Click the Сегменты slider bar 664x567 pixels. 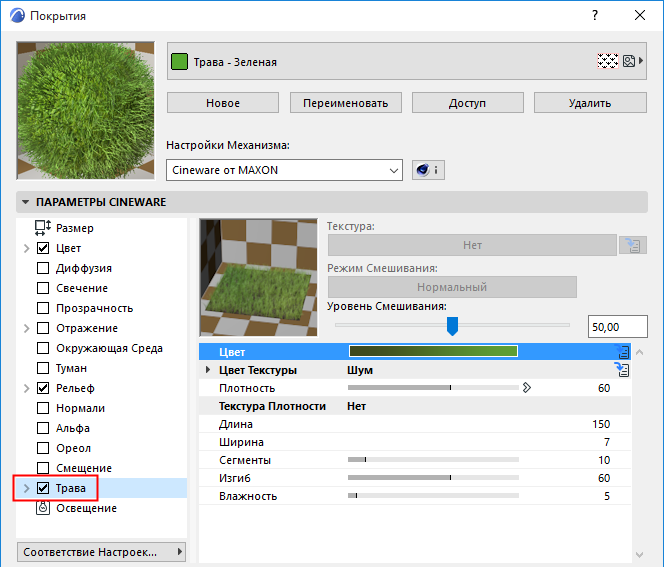433,459
